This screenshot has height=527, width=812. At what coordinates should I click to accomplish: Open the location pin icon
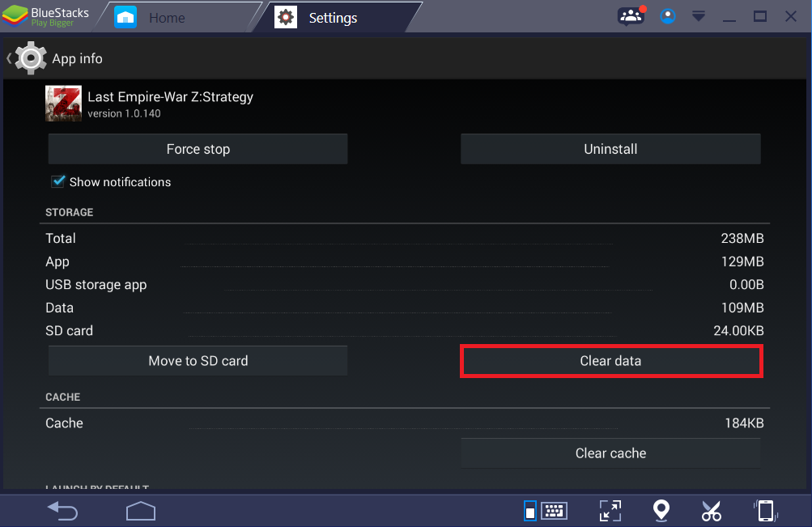661,511
